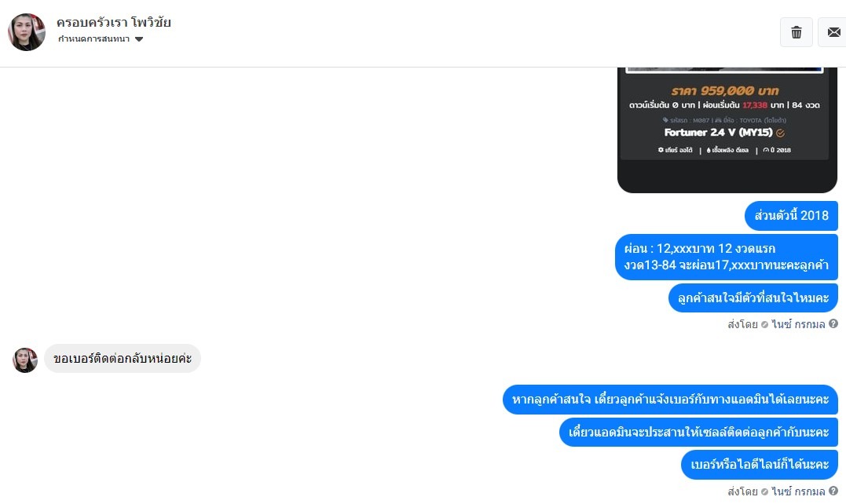Select the incoming message ขอเบอร์ติดต่อกลับหน่อยค่ะ

pos(123,359)
